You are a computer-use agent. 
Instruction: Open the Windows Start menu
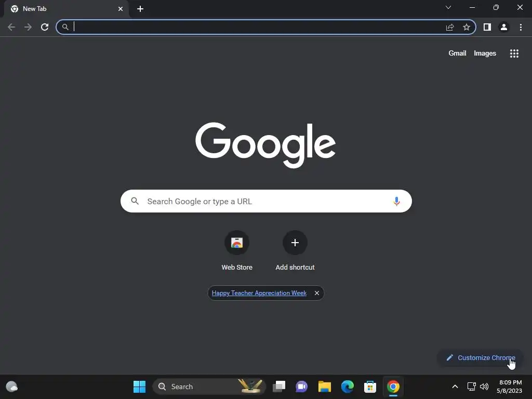click(139, 387)
